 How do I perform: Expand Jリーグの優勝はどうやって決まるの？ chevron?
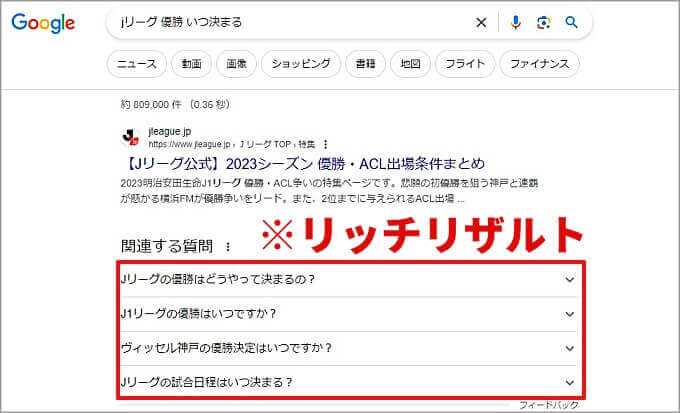pyautogui.click(x=569, y=279)
